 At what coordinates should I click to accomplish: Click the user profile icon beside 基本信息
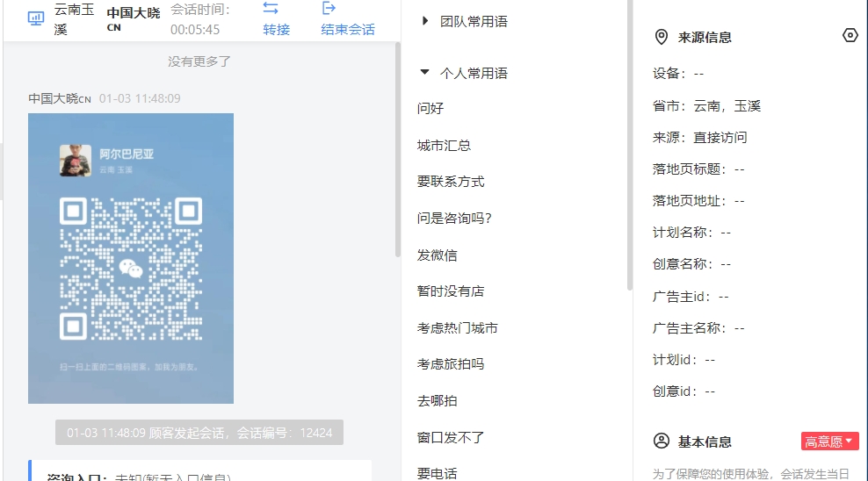point(661,442)
